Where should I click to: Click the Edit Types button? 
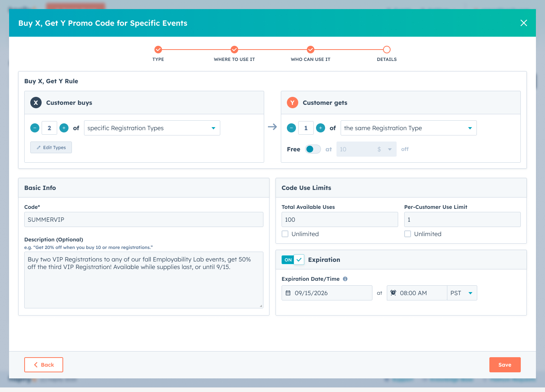tap(51, 148)
